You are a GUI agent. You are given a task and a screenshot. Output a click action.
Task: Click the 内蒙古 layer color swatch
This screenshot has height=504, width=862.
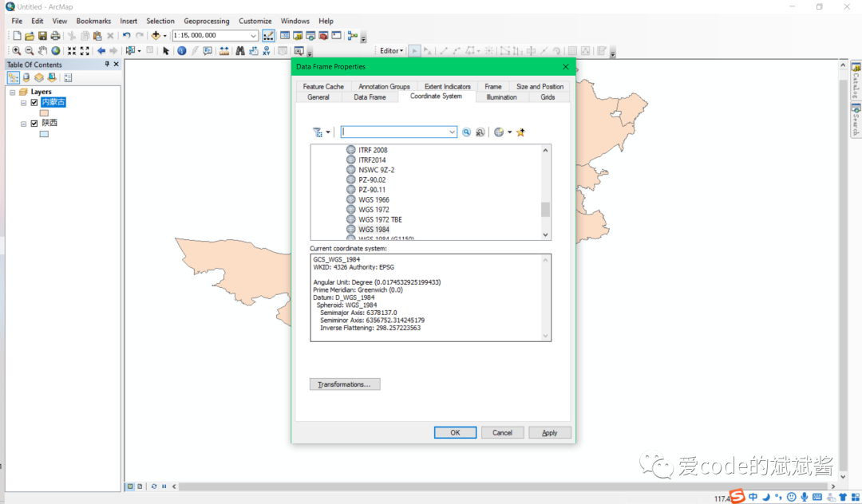44,113
